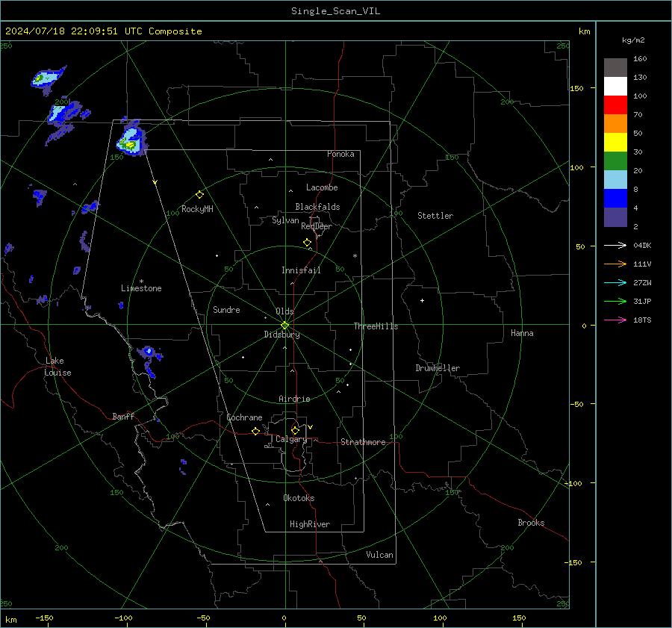Click the RockyMH label
The height and width of the screenshot is (628, 672).
[x=197, y=209]
